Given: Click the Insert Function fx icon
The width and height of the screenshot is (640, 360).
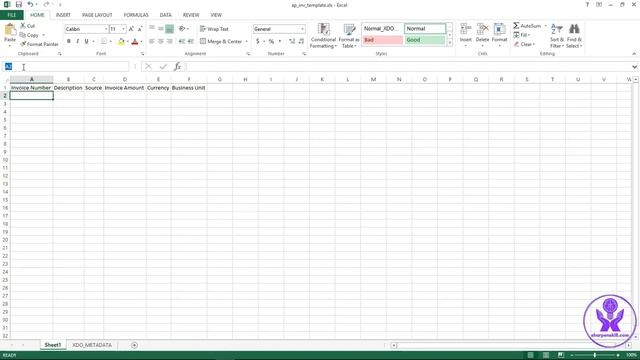Looking at the screenshot, I should 177,67.
